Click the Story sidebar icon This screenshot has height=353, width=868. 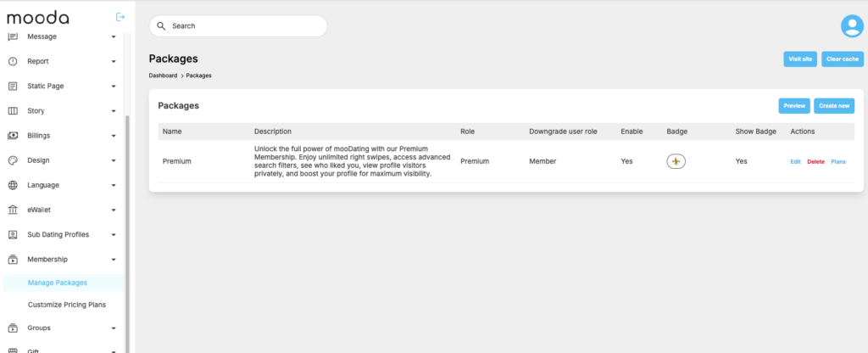click(x=13, y=110)
